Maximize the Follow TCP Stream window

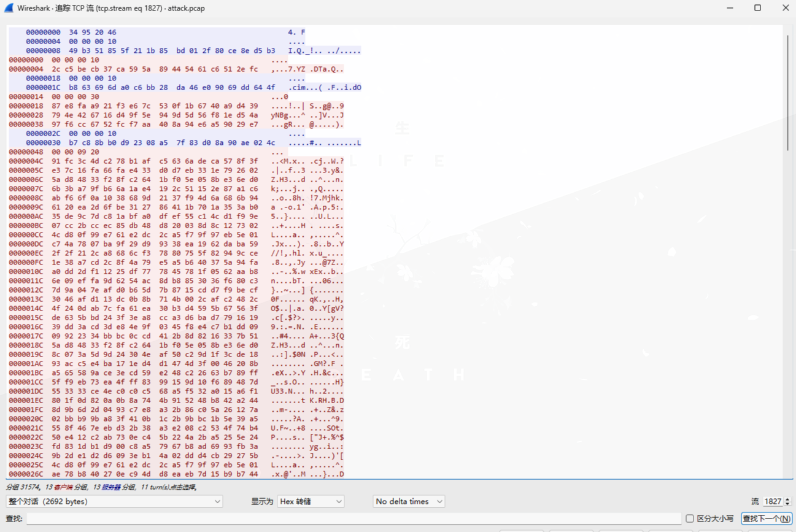pos(757,8)
